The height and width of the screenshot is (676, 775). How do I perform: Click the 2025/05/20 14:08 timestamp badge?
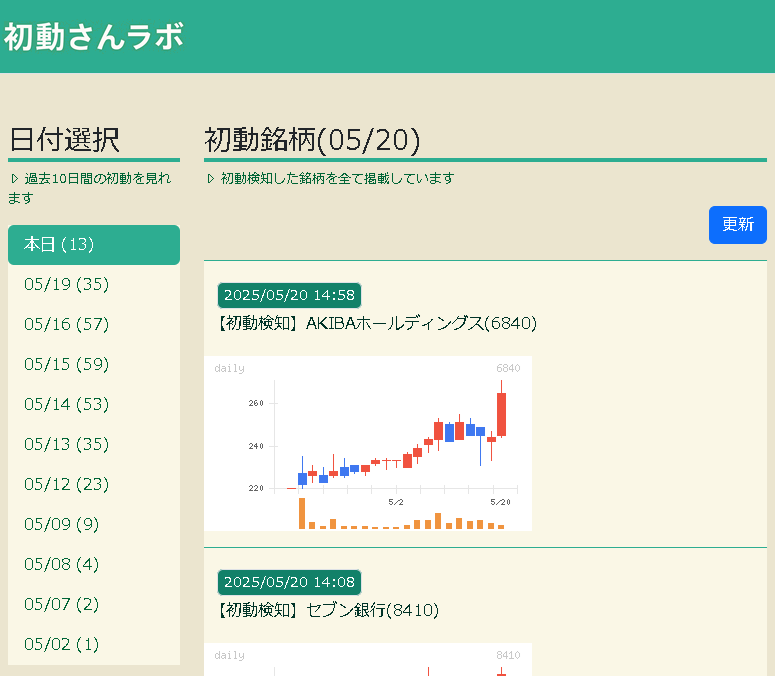point(289,583)
